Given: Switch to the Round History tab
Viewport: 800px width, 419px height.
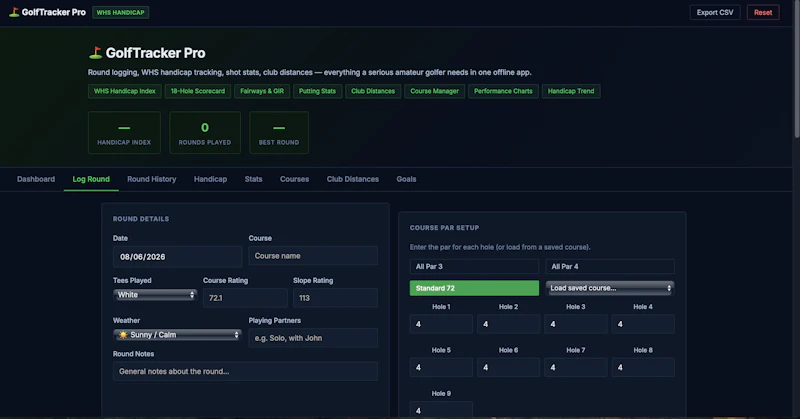Looking at the screenshot, I should pos(152,179).
